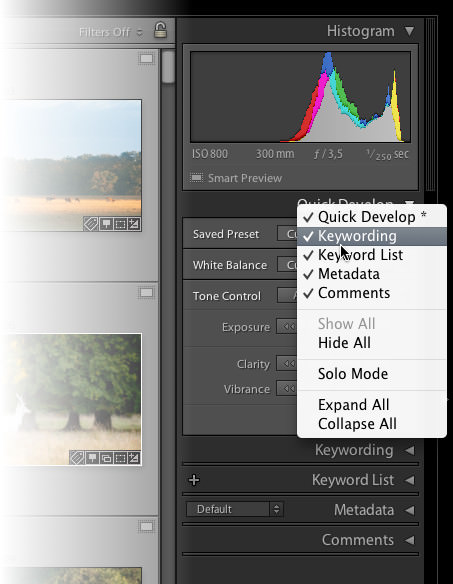Open the Filters Off dropdown

111,32
